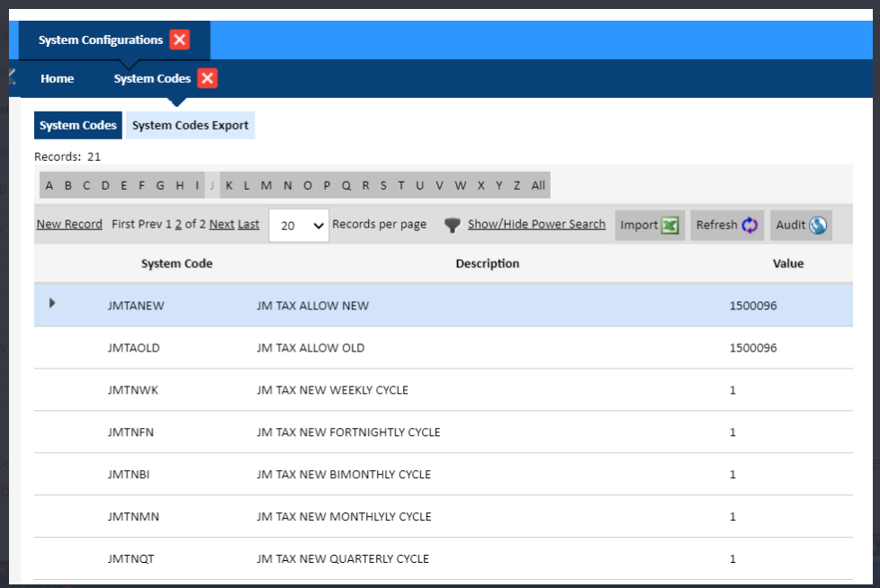Select the JMTAOLD code cell
The width and height of the screenshot is (880, 588).
pos(133,348)
